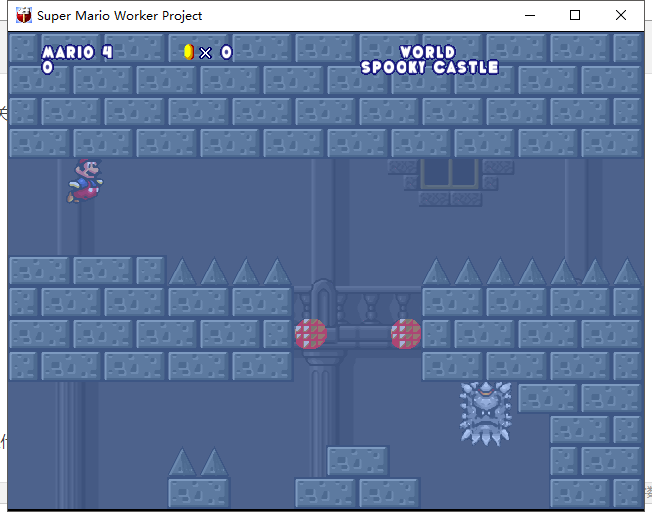The height and width of the screenshot is (519, 652).
Task: Click the yellow coin icon in HUD
Action: (189, 52)
